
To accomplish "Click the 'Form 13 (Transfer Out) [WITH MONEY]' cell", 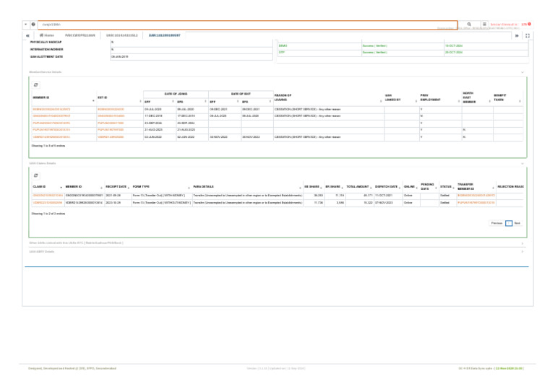I will 162,196.
